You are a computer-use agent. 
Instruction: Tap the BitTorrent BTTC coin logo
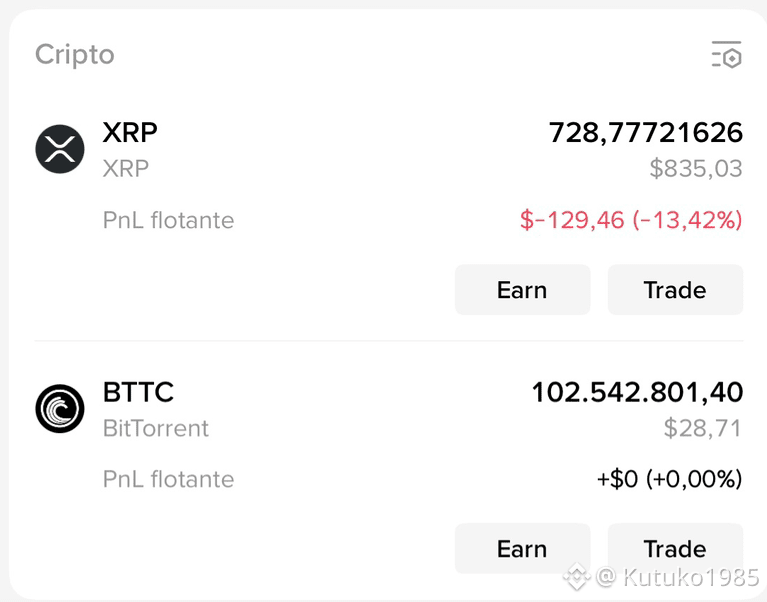pos(60,408)
